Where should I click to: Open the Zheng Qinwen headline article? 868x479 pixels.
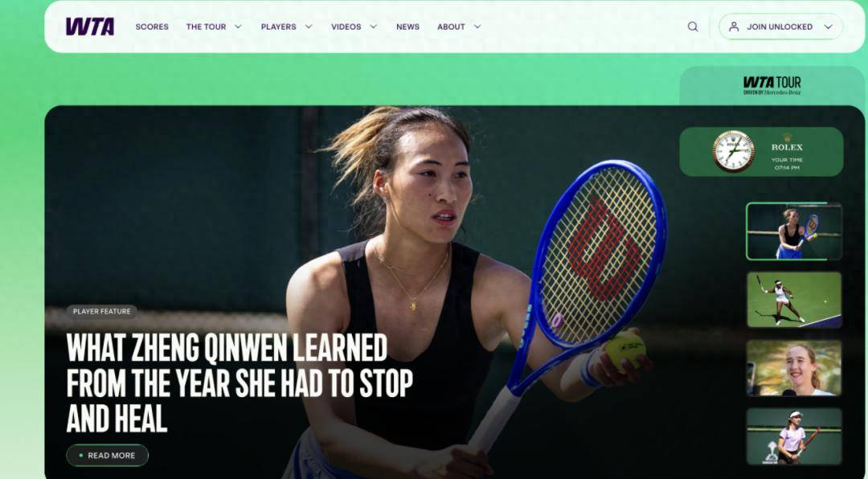click(240, 383)
